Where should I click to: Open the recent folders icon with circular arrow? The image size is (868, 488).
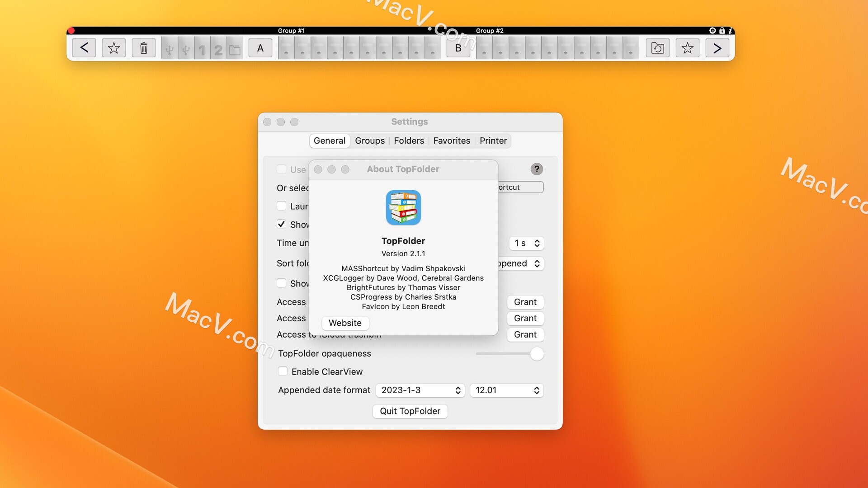pos(658,48)
